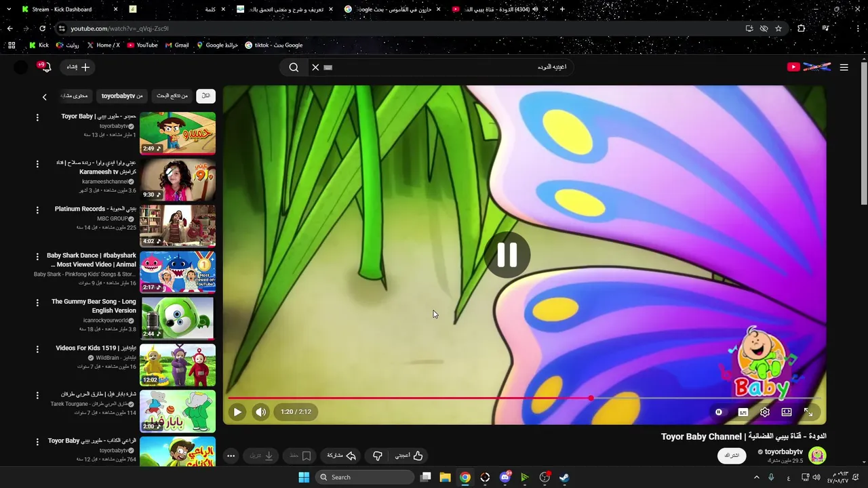The image size is (868, 488).
Task: Open options menu for الراعي الكذاب video
Action: click(x=37, y=442)
